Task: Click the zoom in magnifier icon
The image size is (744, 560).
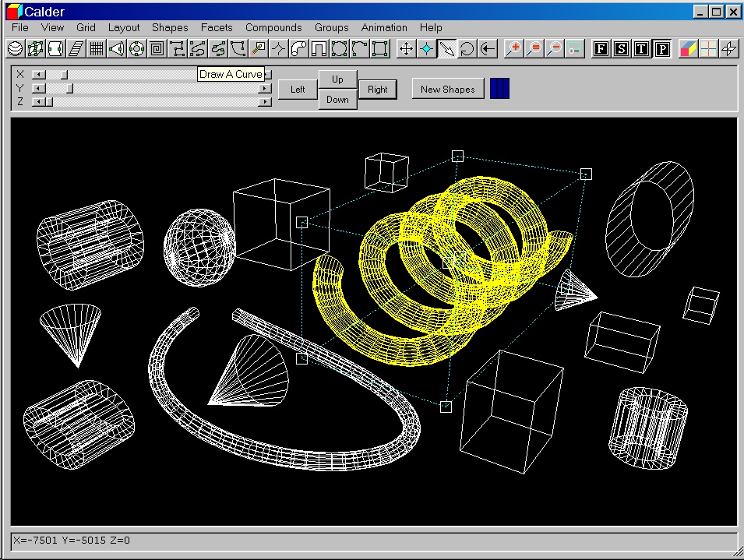Action: (x=513, y=49)
